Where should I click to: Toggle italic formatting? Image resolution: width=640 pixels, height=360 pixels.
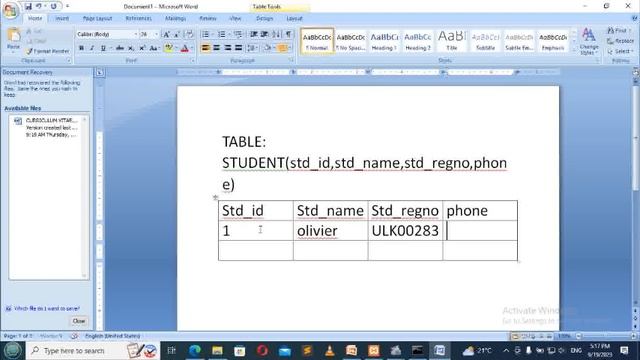[x=92, y=48]
